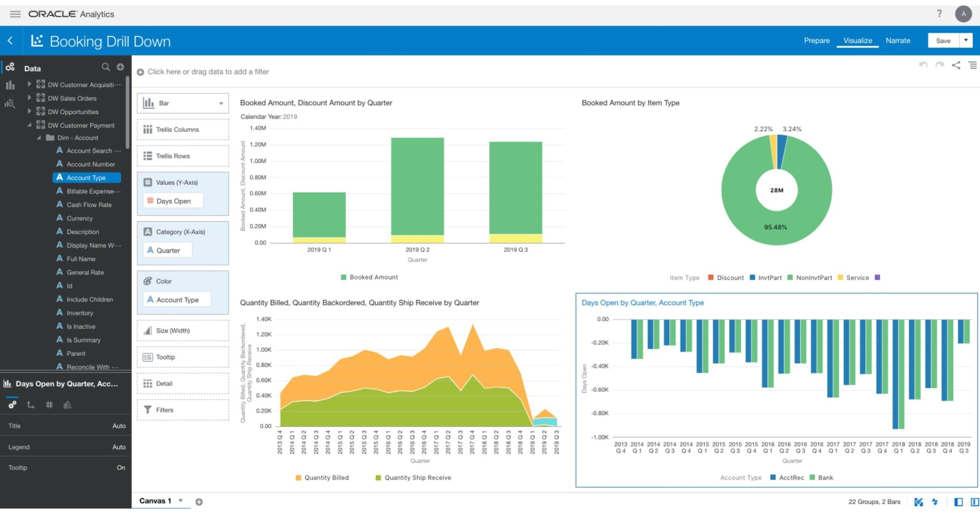
Task: Click the Save button
Action: [x=943, y=40]
